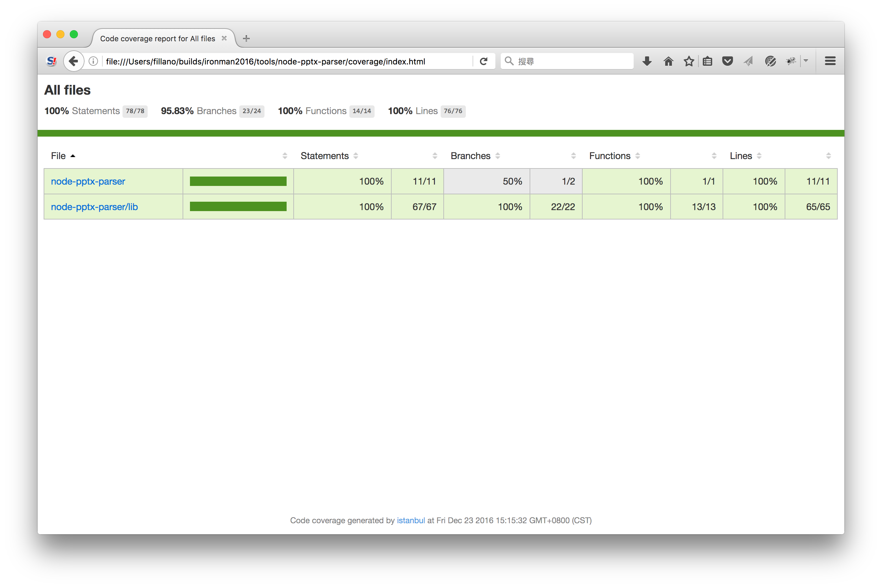Open a new tab with plus button
The width and height of the screenshot is (882, 588).
pos(246,38)
